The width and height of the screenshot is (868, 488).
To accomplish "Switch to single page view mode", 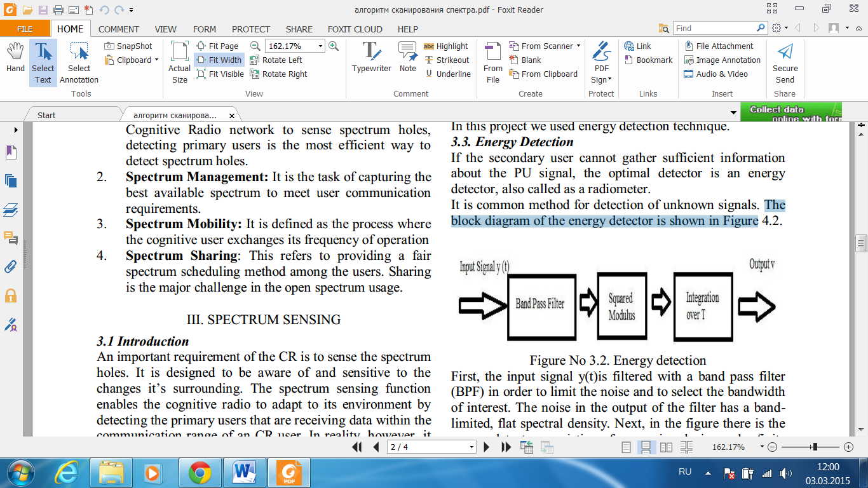I will [x=627, y=447].
